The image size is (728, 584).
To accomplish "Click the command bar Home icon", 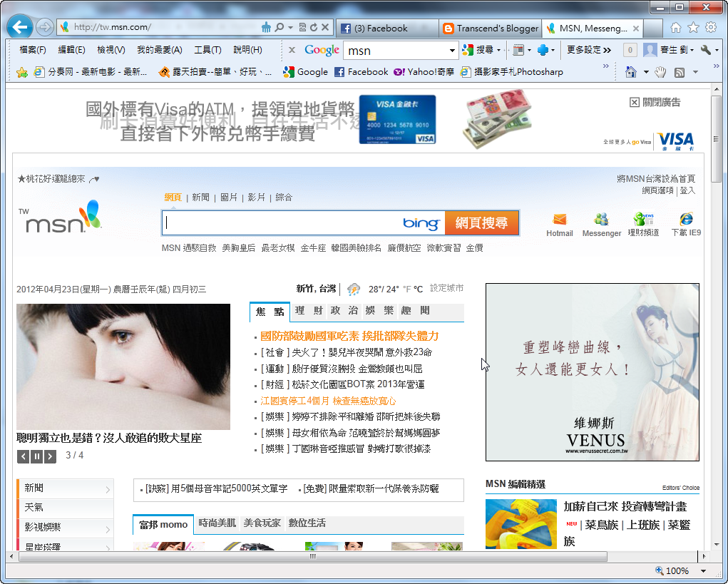I will pyautogui.click(x=630, y=72).
